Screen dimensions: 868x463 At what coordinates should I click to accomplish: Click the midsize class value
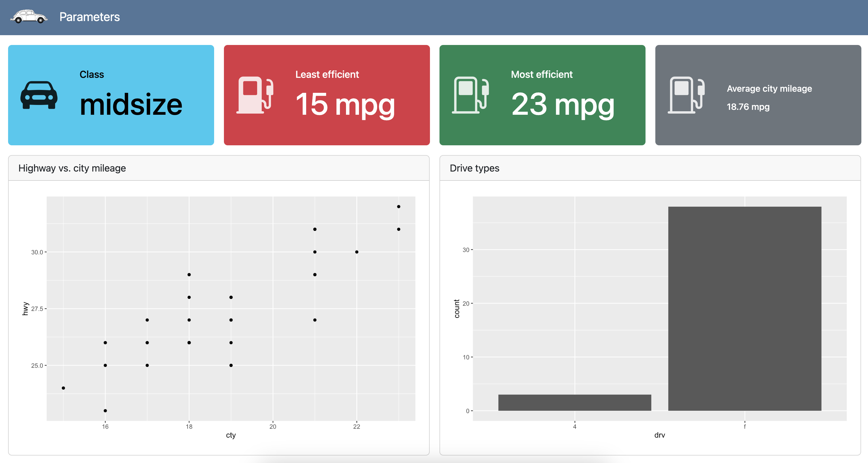pyautogui.click(x=131, y=105)
